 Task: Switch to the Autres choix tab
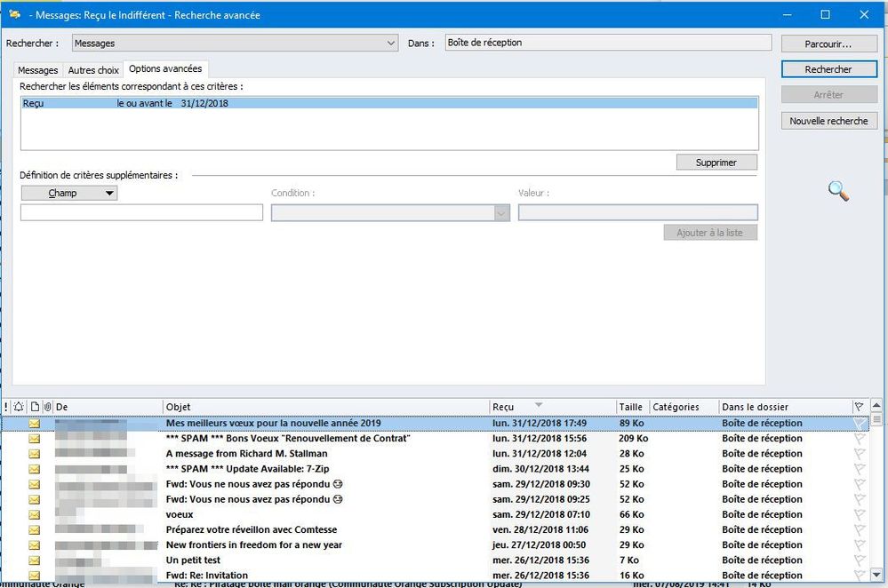[x=93, y=70]
